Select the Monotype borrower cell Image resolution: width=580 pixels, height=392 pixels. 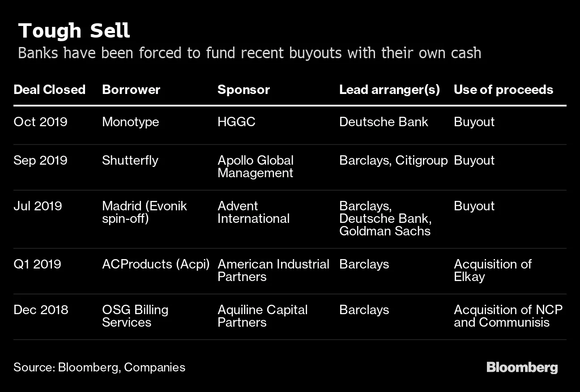(x=130, y=122)
